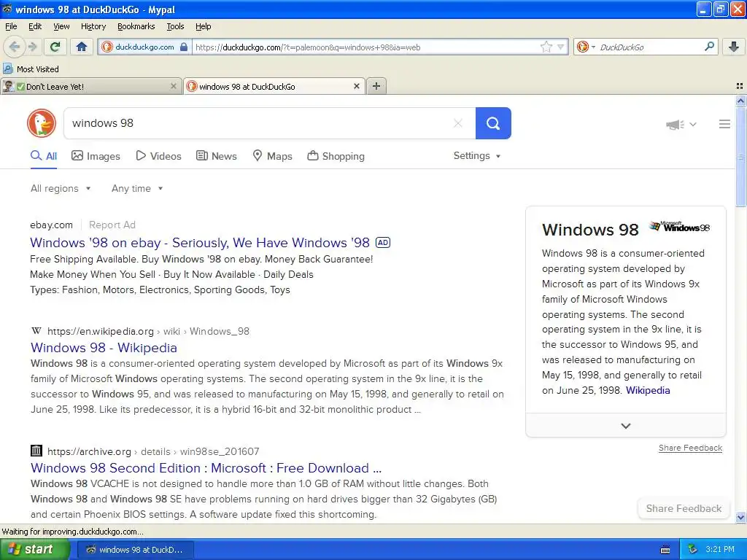Open the All regions filter dropdown
747x560 pixels.
[x=61, y=189]
